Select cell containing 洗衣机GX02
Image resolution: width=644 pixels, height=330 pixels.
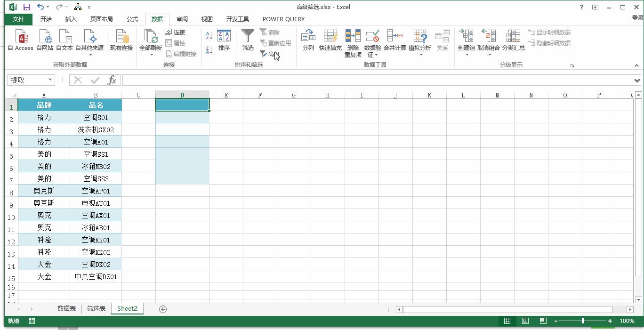pyautogui.click(x=96, y=129)
